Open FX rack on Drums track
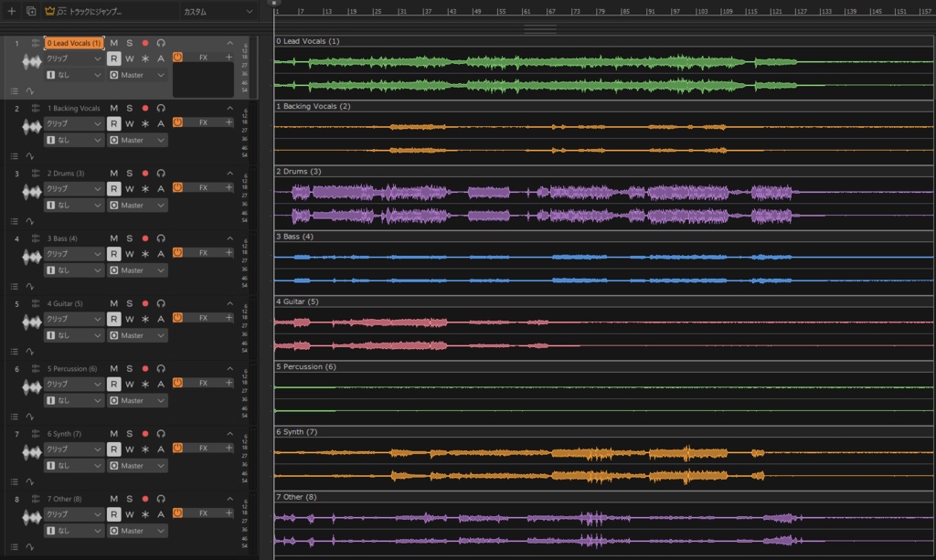The height and width of the screenshot is (560, 936). click(204, 187)
